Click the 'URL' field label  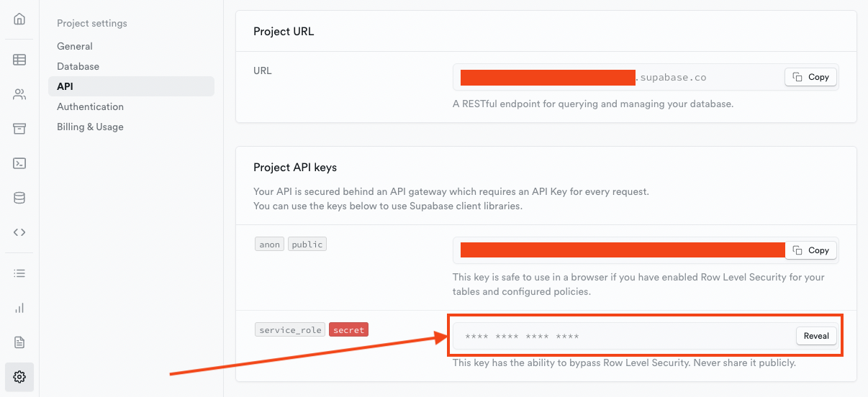263,70
